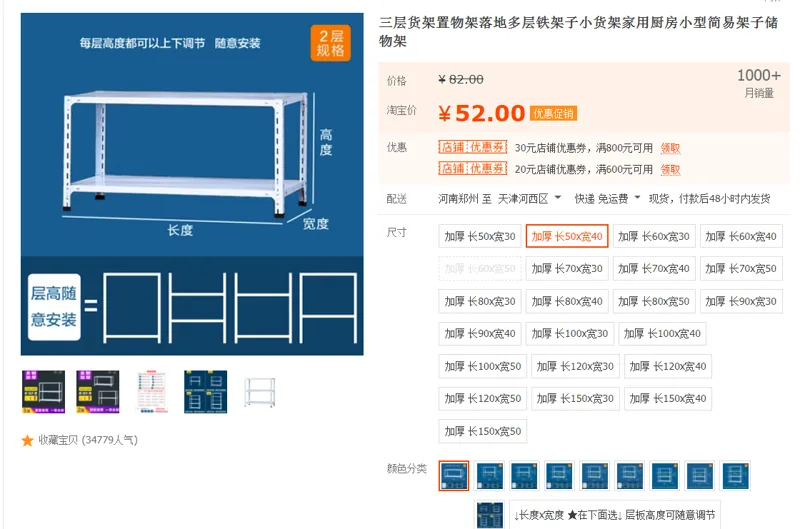800x529 pixels.
Task: Click the product title 三层货架置物架
Action: click(x=579, y=31)
